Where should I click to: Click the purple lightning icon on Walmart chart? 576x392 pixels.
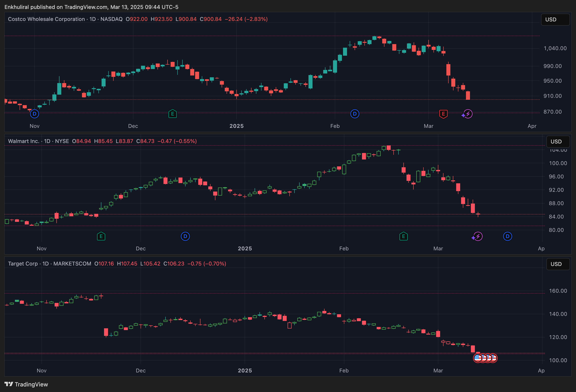pos(478,236)
